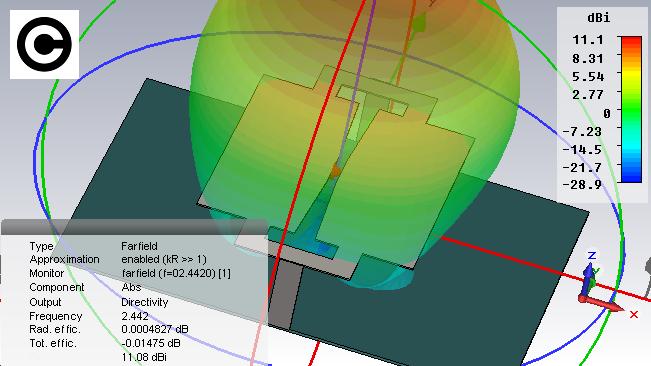Click the copyright symbol icon

point(44,44)
